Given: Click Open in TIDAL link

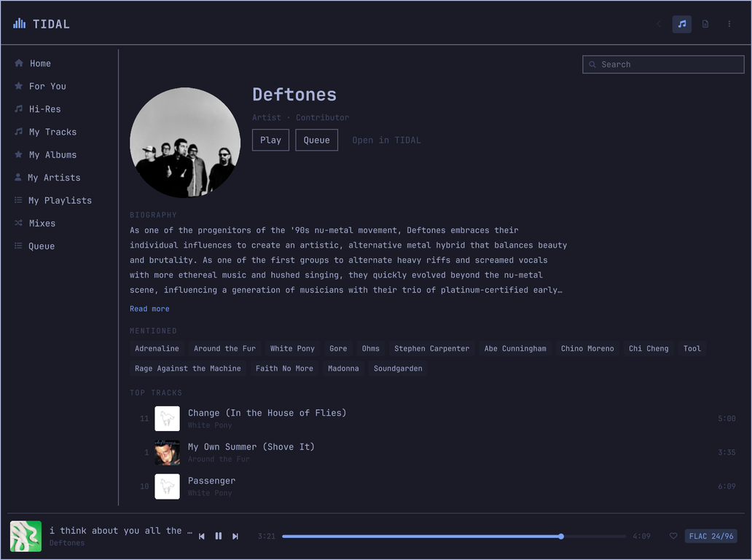Looking at the screenshot, I should [386, 140].
